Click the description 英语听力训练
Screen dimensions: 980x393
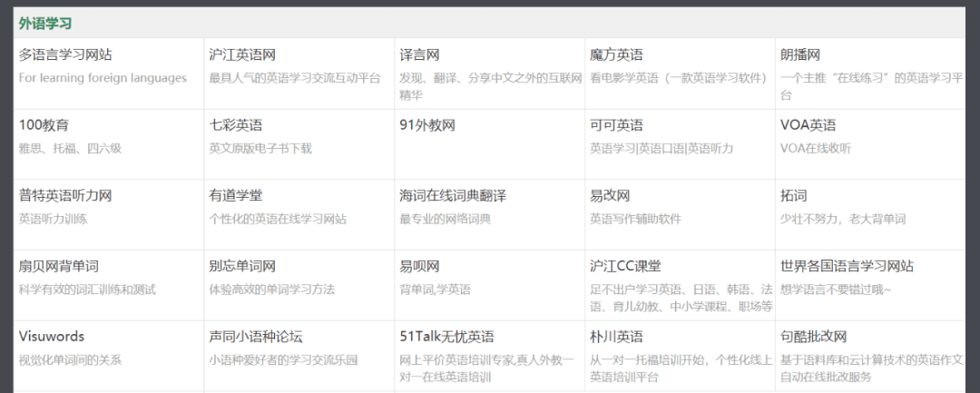(54, 220)
